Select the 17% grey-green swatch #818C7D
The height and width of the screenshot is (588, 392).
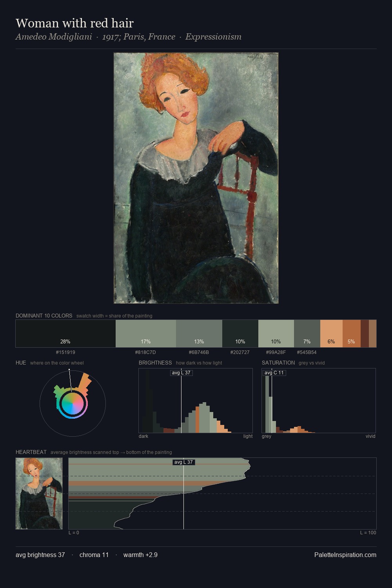[146, 334]
